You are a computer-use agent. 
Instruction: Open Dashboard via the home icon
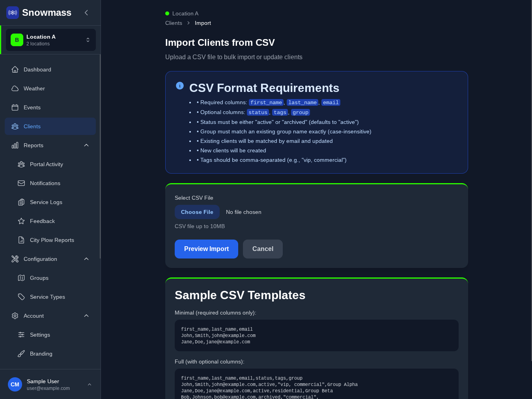15,69
